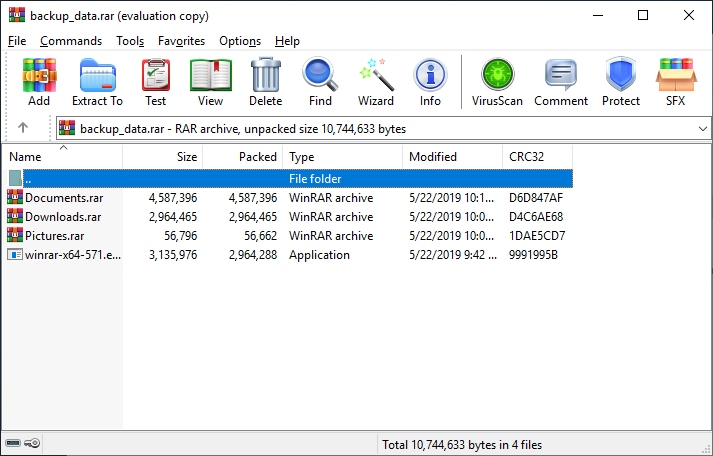713x456 pixels.
Task: Click the Extract To toolbar icon
Action: click(97, 82)
